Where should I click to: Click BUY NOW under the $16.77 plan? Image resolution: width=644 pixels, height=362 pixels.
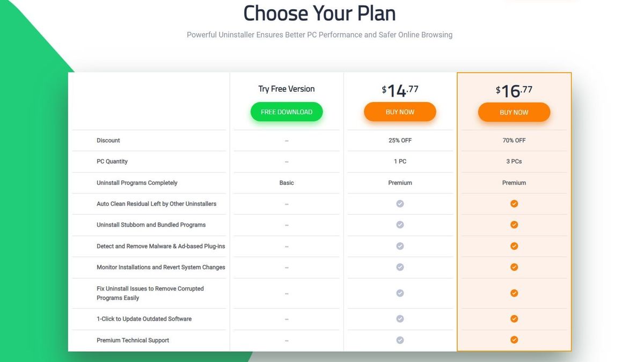tap(514, 112)
